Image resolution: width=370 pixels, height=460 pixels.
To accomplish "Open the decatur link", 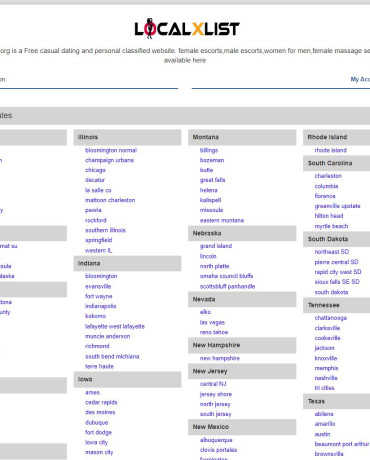I will (x=95, y=180).
